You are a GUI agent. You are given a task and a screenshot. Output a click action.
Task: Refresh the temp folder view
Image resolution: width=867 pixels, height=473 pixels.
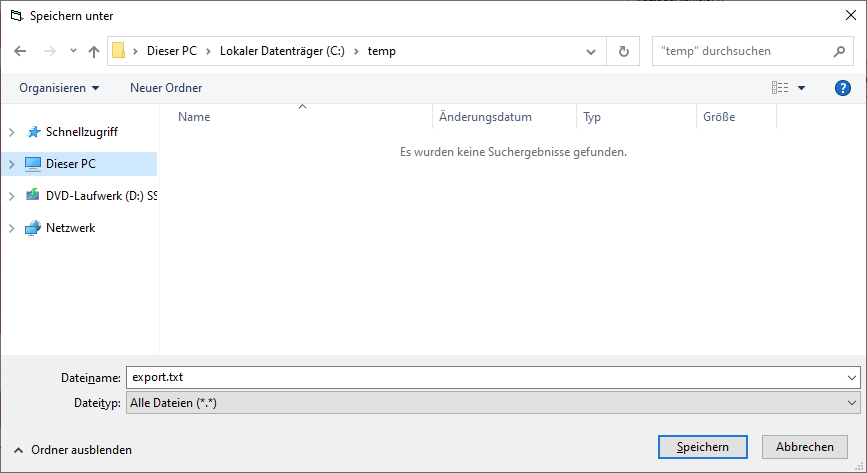click(x=624, y=51)
